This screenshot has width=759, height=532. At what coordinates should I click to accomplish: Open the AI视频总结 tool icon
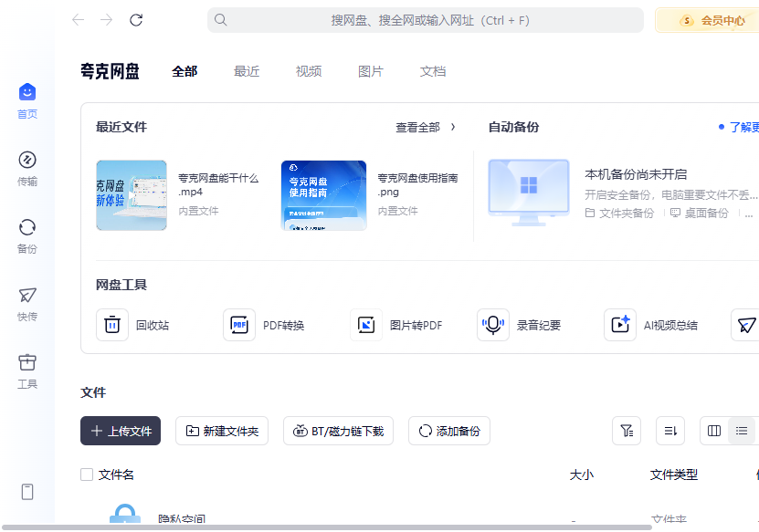tap(620, 325)
